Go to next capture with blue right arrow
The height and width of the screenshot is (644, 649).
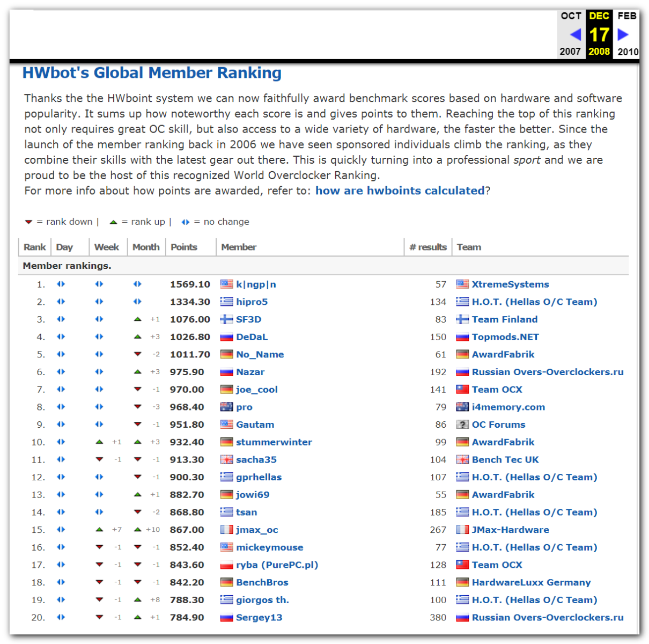tap(623, 35)
